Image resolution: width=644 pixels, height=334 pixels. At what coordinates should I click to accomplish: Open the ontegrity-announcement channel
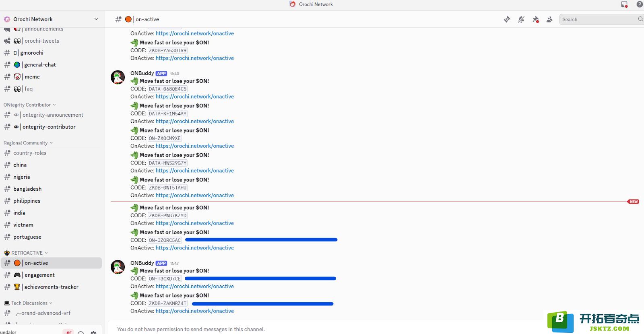(51, 115)
